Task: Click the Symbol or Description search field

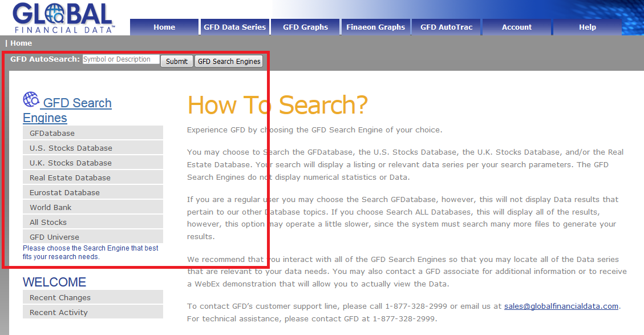Action: coord(121,59)
